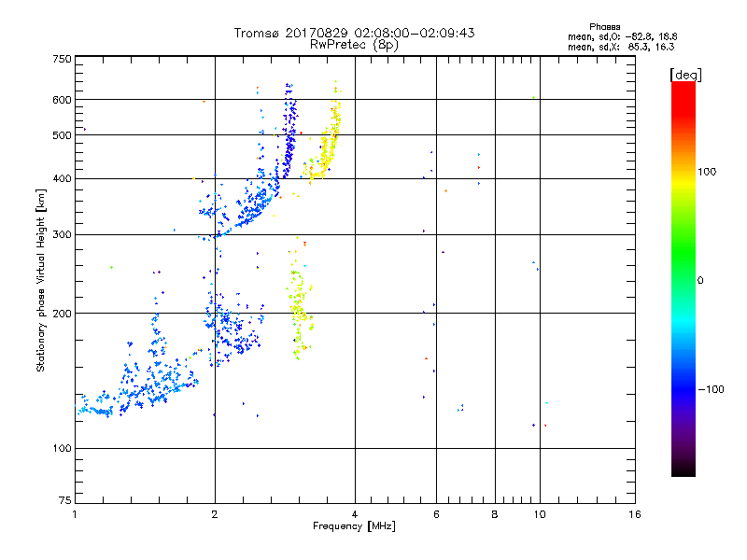
Task: Click the x-axis frequency tick label "4"
Action: tap(355, 514)
